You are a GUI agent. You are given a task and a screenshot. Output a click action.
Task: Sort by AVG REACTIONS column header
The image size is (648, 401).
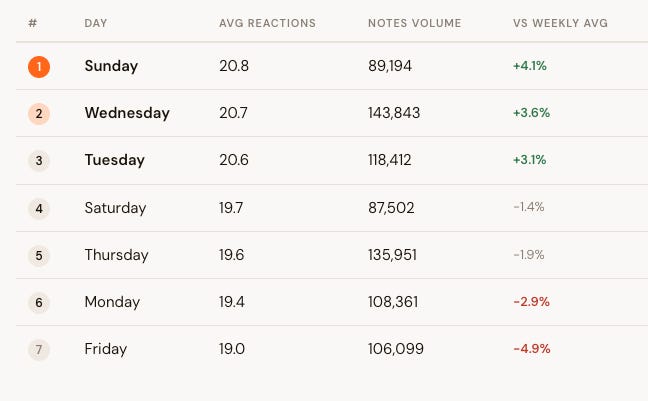tap(267, 23)
